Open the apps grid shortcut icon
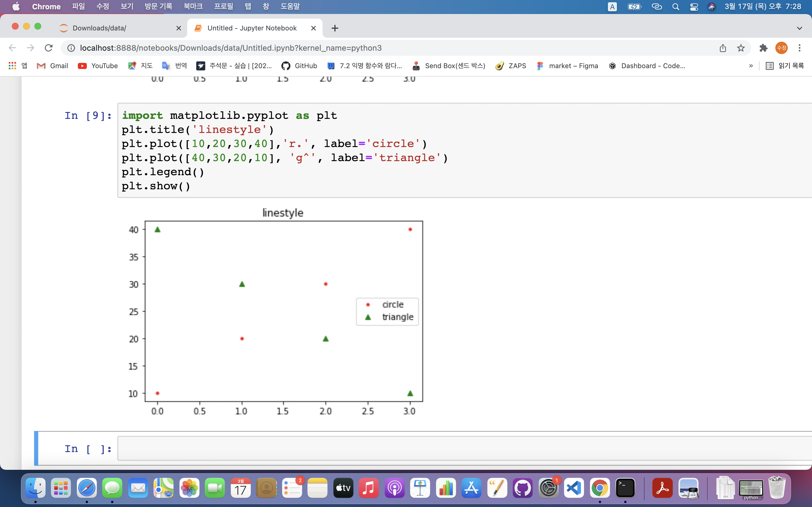Screen dimensions: 812x507 pyautogui.click(x=12, y=66)
